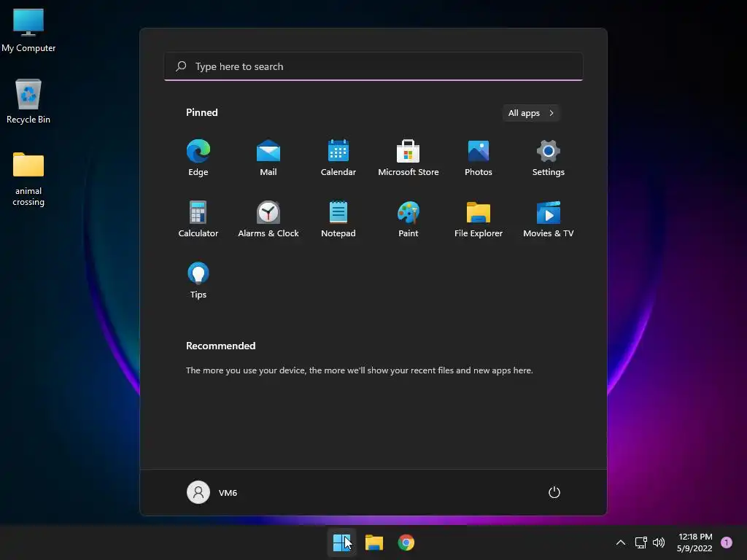Open File Explorer from the taskbar
Image resolution: width=747 pixels, height=560 pixels.
click(374, 542)
